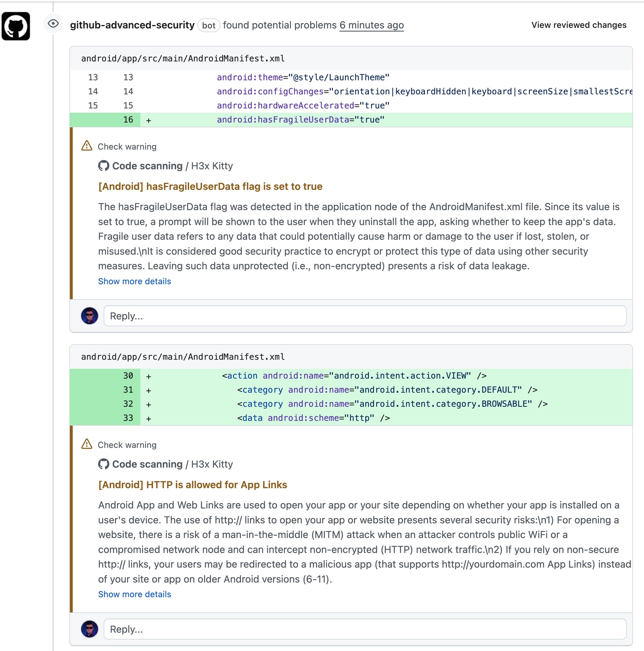644x651 pixels.
Task: Click the GitHub bot avatar at top left
Action: 16,26
